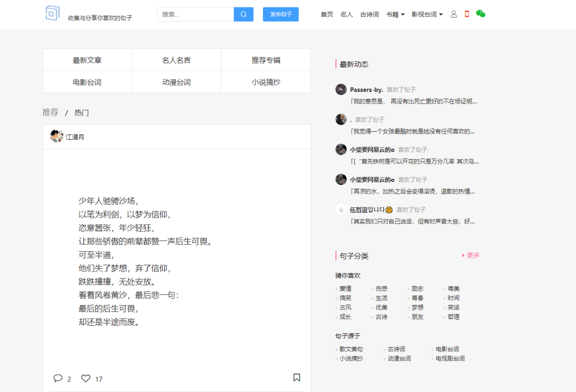The width and height of the screenshot is (576, 392).
Task: Open comments via the speech bubble icon
Action: (x=58, y=378)
